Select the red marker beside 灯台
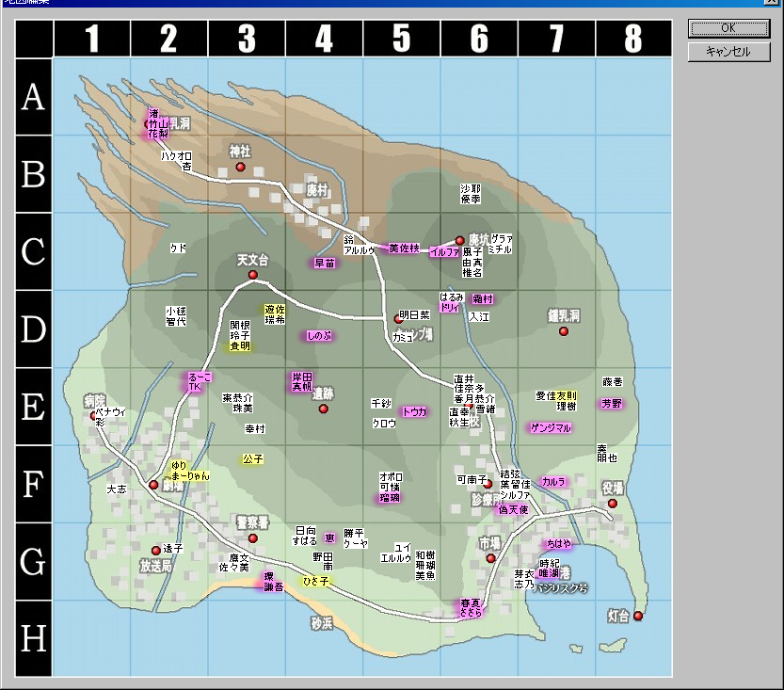Viewport: 784px width, 690px height. pyautogui.click(x=638, y=616)
